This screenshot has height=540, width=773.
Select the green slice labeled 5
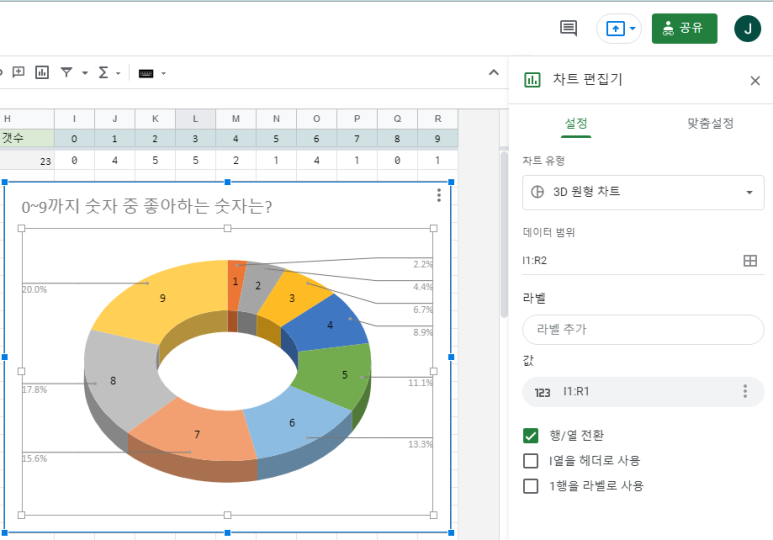345,375
